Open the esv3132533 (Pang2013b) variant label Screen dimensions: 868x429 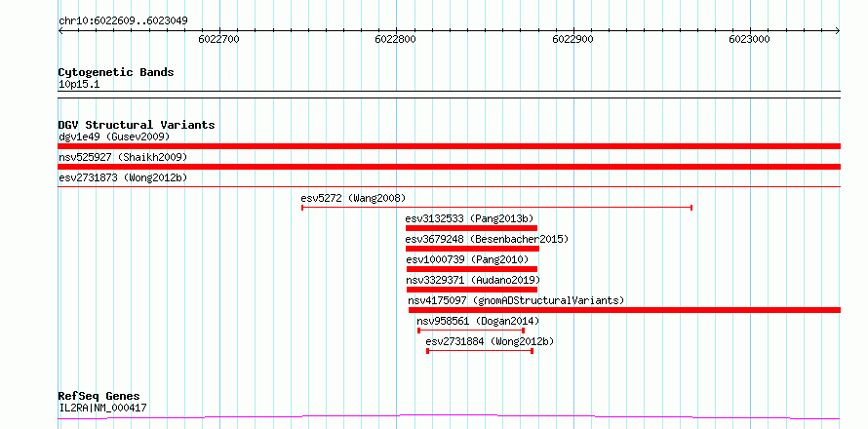[469, 218]
